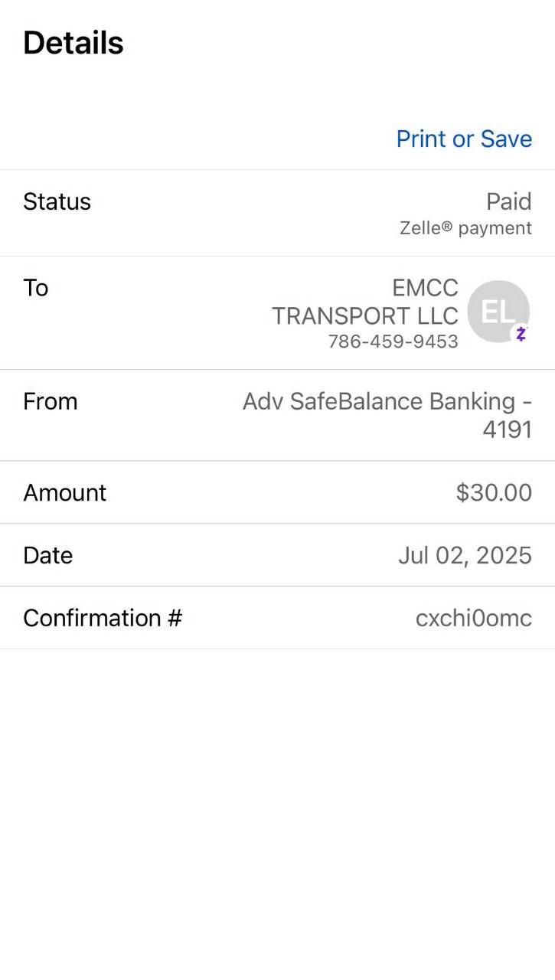Click the account ending 4191
Screen dimensions: 555x980
pyautogui.click(x=507, y=430)
